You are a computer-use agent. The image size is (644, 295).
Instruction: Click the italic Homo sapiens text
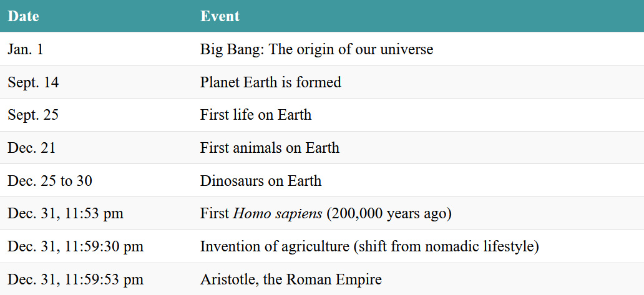[x=277, y=215]
